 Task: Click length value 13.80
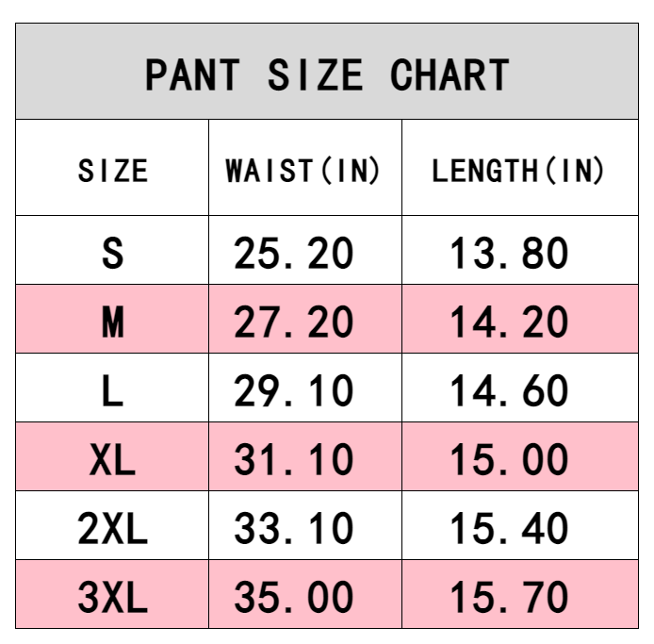(509, 253)
